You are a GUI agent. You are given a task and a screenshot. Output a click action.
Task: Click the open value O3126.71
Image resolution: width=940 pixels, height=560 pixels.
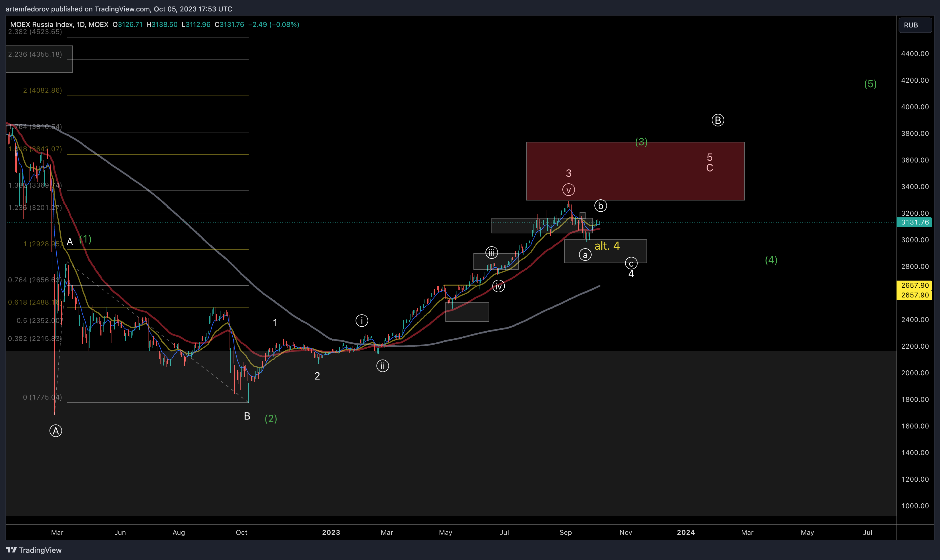coord(128,25)
